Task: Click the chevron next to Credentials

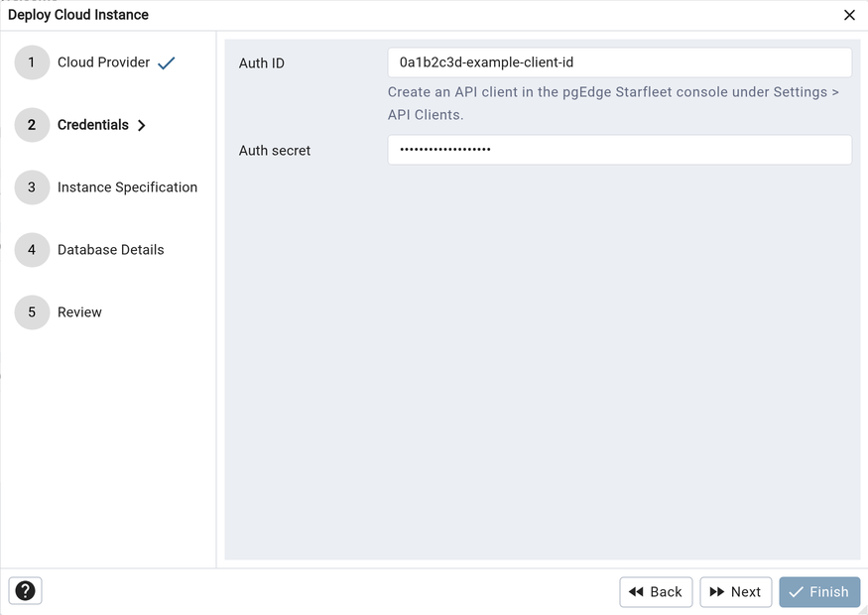Action: point(142,126)
